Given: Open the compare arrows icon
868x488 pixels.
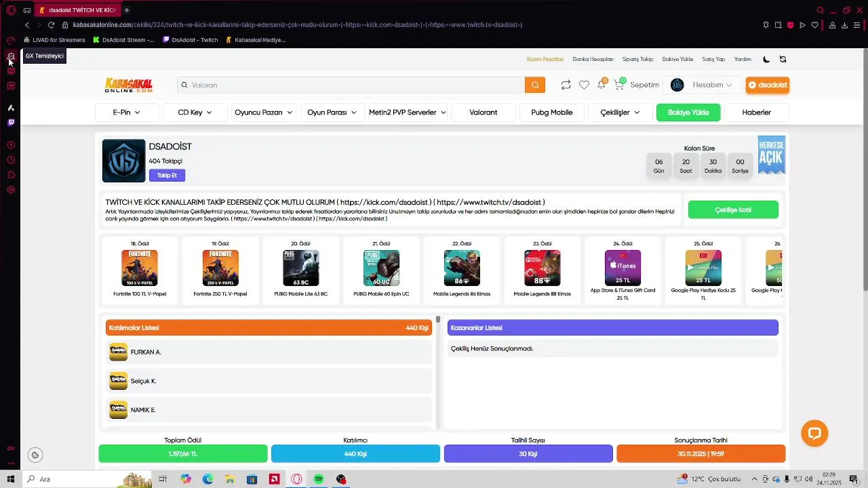Looking at the screenshot, I should pyautogui.click(x=566, y=85).
